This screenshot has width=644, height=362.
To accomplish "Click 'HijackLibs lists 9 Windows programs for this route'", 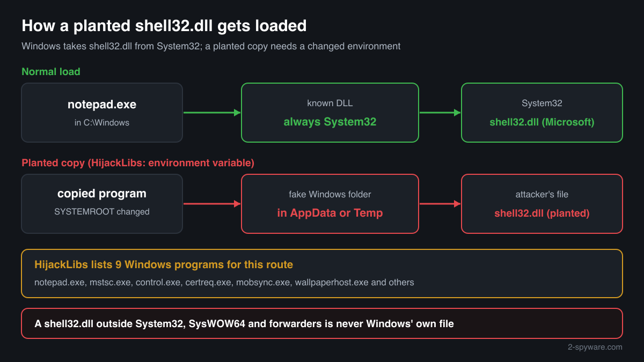I will pos(164,264).
